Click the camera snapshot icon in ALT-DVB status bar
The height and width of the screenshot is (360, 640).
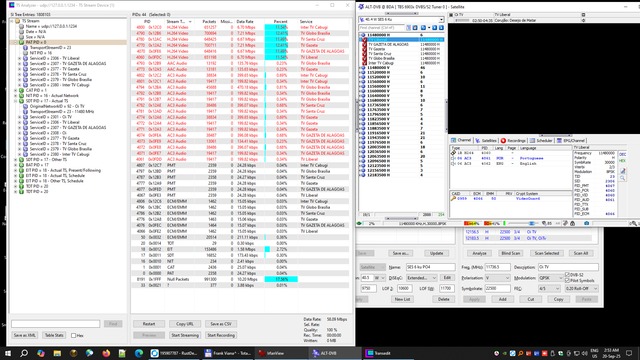(x=587, y=223)
